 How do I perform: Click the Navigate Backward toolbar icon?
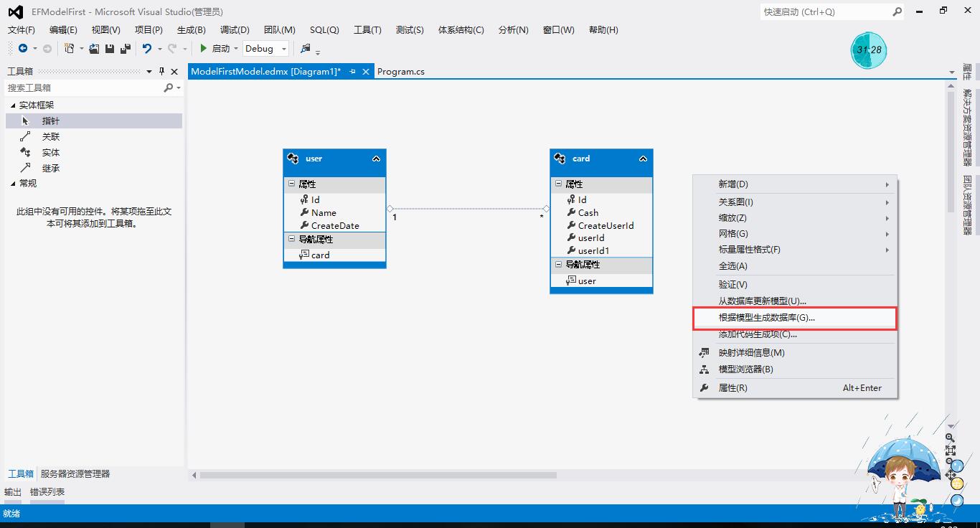23,48
